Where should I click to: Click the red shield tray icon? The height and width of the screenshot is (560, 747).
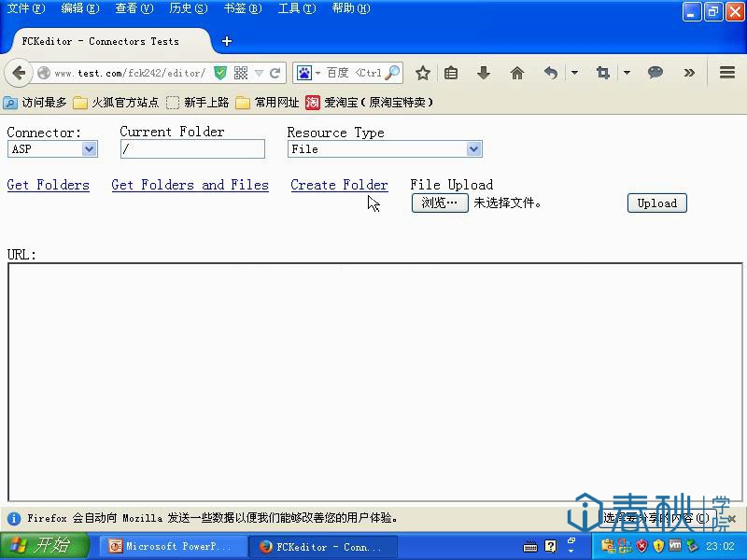pyautogui.click(x=641, y=546)
